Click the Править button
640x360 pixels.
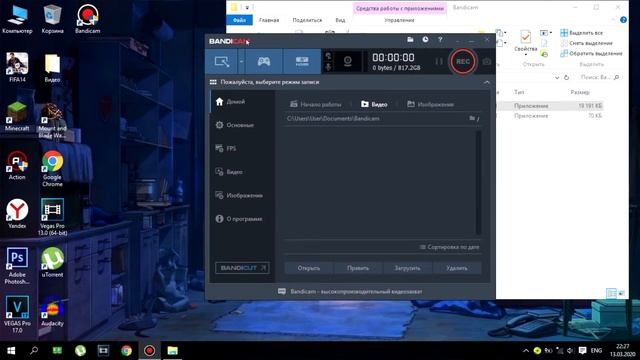[x=358, y=268]
